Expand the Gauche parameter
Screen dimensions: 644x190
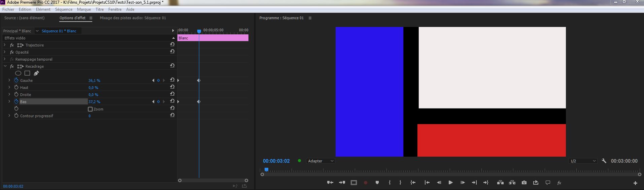[x=9, y=80]
